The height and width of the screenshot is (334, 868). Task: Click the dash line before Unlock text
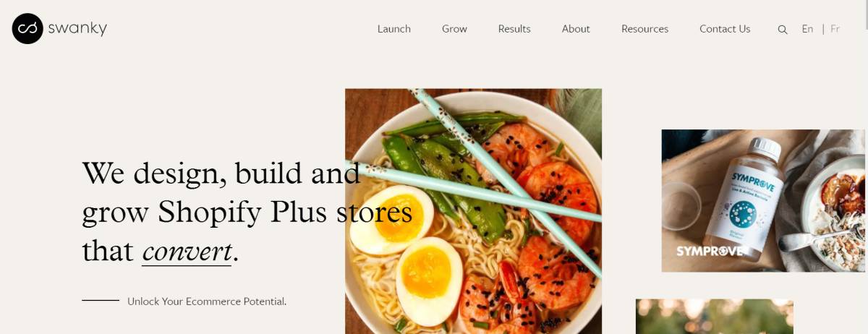(x=101, y=300)
